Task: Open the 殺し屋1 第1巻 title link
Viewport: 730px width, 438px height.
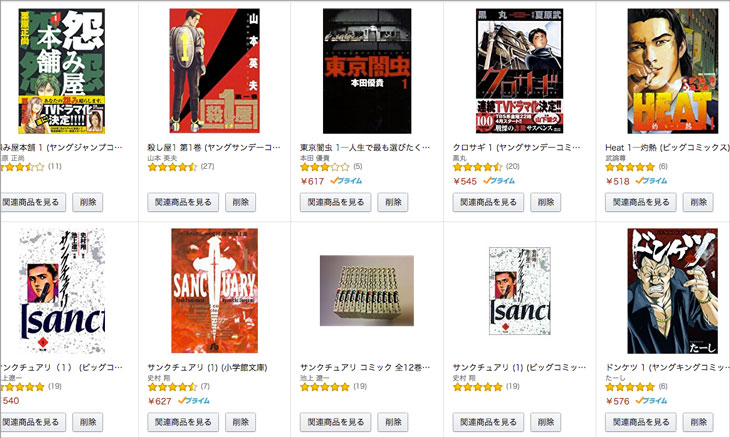Action: [x=214, y=148]
